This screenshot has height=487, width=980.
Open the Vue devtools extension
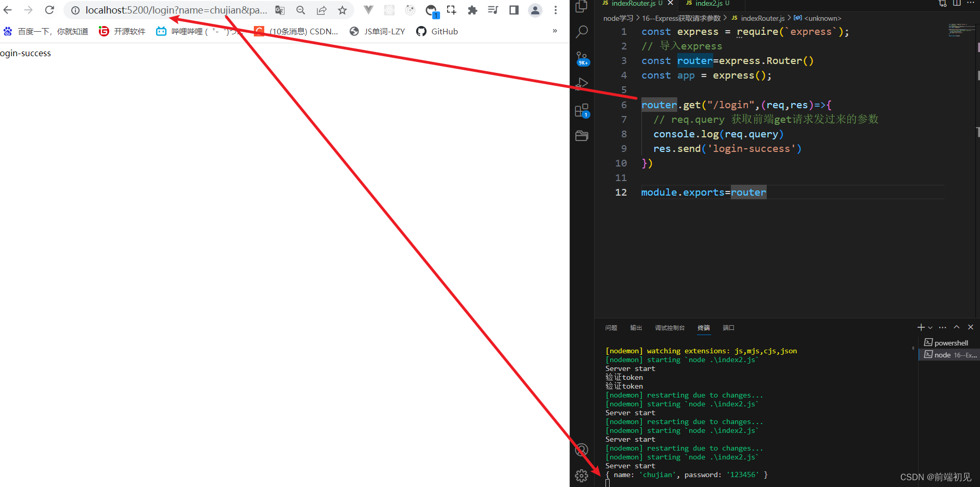click(368, 10)
